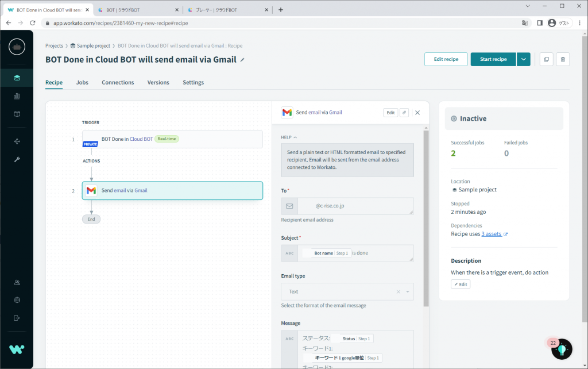The image size is (588, 369).
Task: Open Platform tools connector icon in sidebar
Action: pyautogui.click(x=17, y=141)
